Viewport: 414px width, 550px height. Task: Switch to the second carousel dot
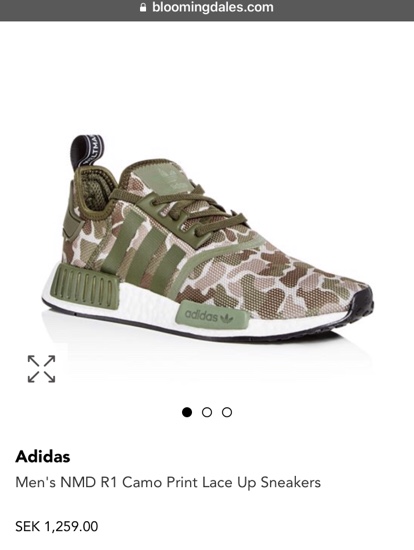pos(207,412)
